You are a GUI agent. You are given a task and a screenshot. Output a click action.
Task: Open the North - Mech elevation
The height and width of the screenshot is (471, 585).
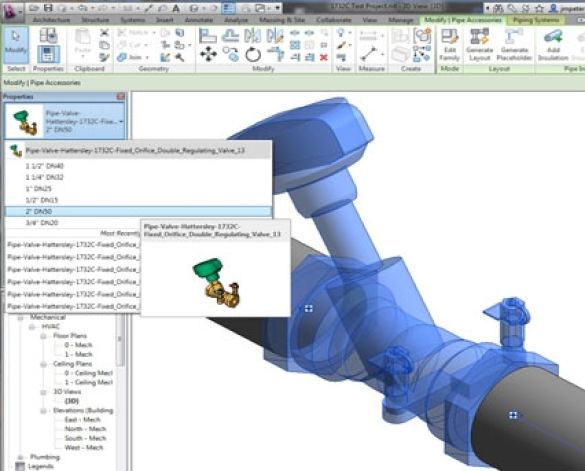(x=85, y=429)
